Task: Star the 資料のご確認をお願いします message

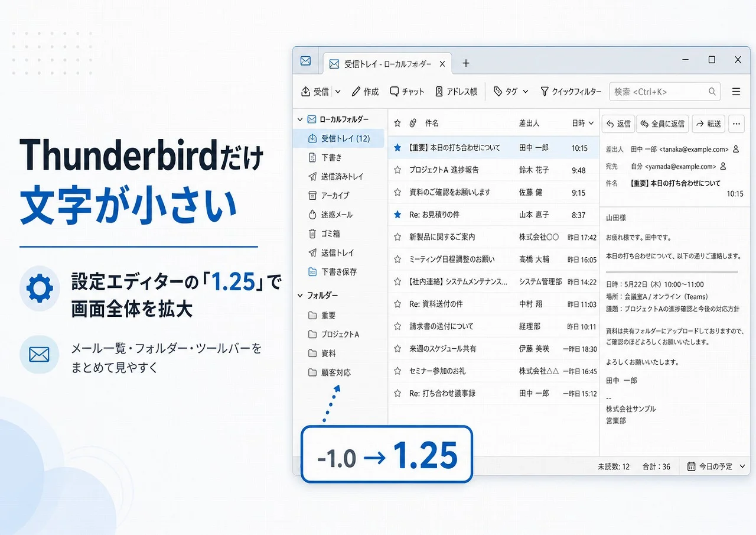Action: tap(397, 192)
